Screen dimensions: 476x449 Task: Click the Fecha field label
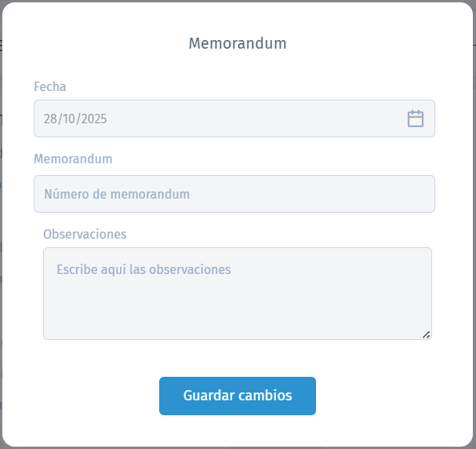(x=50, y=86)
